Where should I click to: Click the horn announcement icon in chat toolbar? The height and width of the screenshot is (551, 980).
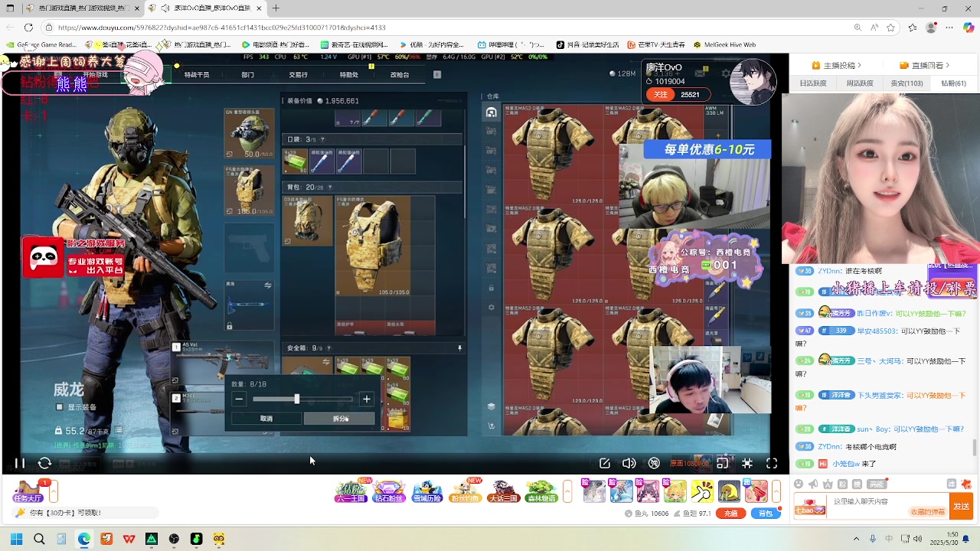coord(813,484)
